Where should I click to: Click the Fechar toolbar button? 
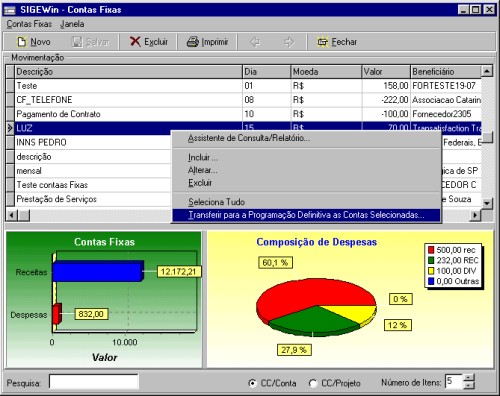coord(337,42)
